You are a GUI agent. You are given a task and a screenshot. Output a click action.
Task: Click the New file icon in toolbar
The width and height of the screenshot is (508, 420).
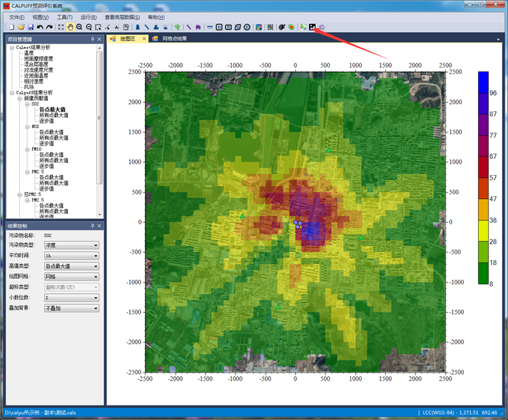[x=12, y=27]
